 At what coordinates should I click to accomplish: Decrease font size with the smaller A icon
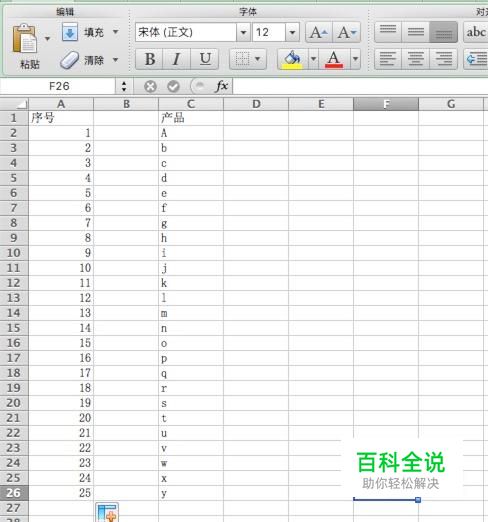point(347,32)
